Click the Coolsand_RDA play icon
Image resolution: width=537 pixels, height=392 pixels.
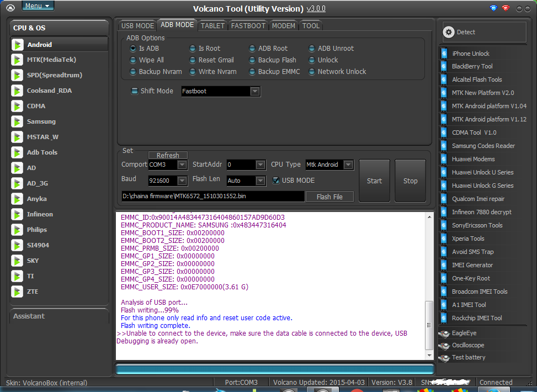[17, 91]
